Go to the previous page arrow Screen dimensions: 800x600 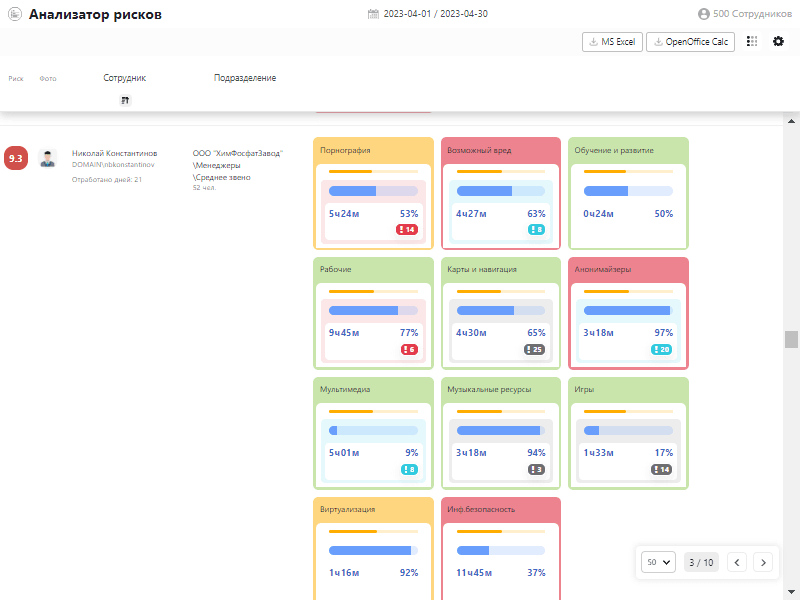[x=737, y=562]
